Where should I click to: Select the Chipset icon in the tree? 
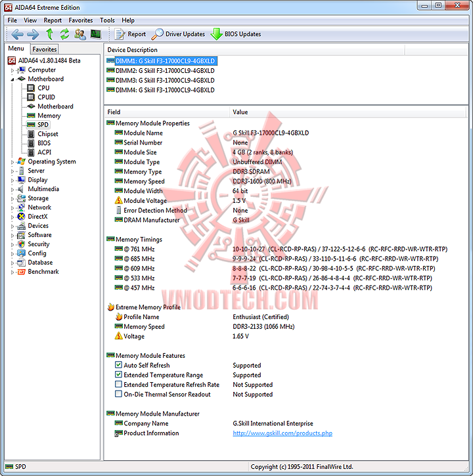coord(31,134)
